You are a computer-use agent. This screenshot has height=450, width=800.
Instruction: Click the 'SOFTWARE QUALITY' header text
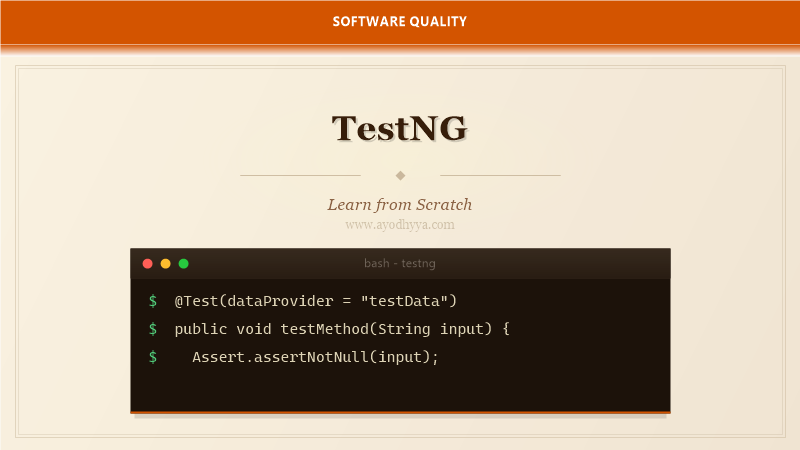click(x=399, y=21)
